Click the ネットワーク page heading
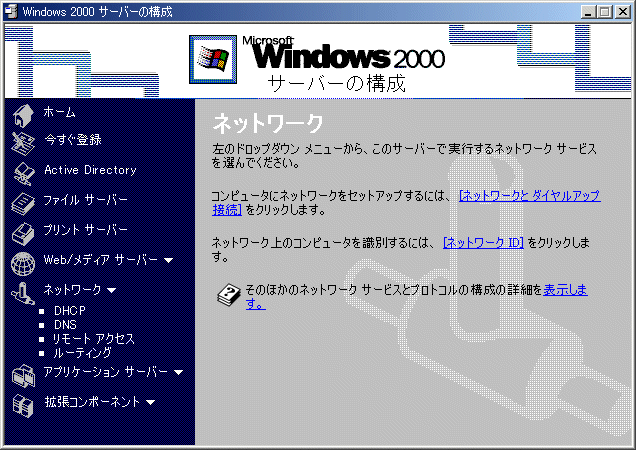 (x=268, y=123)
